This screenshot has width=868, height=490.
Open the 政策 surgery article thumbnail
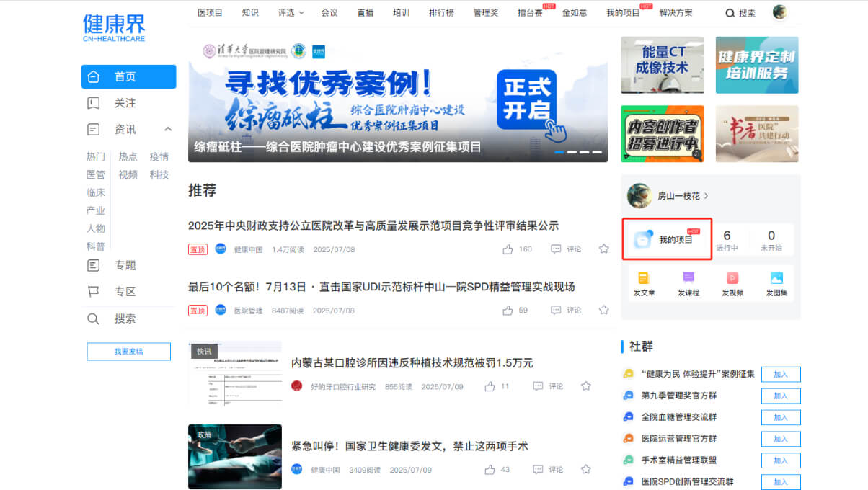235,457
